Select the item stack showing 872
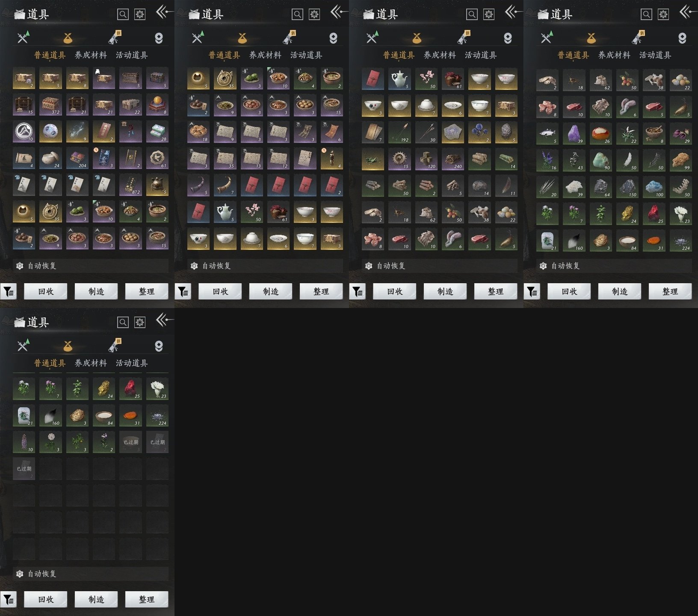 pyautogui.click(x=130, y=185)
